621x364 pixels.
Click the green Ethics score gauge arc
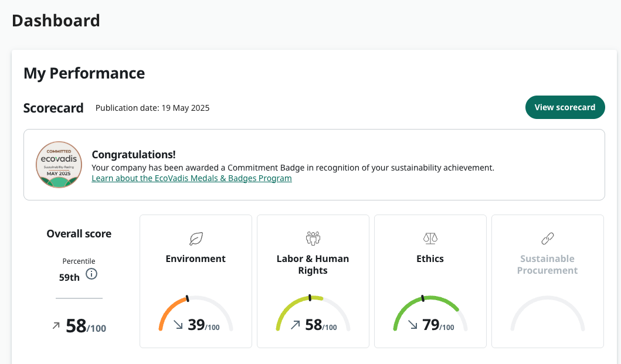pyautogui.click(x=446, y=302)
